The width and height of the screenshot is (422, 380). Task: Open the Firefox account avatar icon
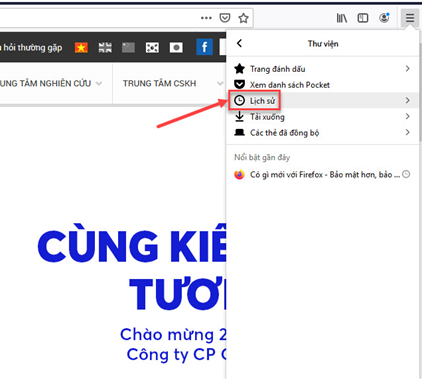pyautogui.click(x=384, y=17)
